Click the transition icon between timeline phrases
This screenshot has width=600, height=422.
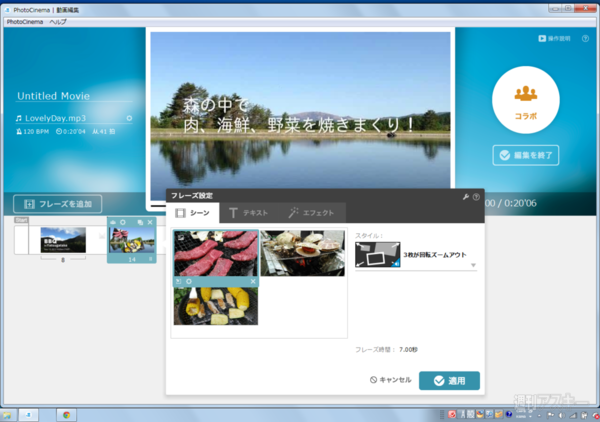(x=101, y=236)
